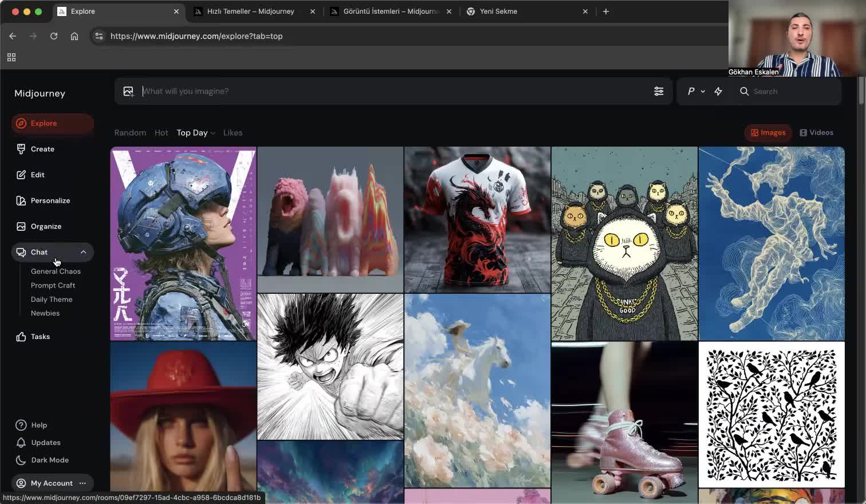Open the Explore page in sidebar
This screenshot has width=866, height=504.
coord(52,123)
